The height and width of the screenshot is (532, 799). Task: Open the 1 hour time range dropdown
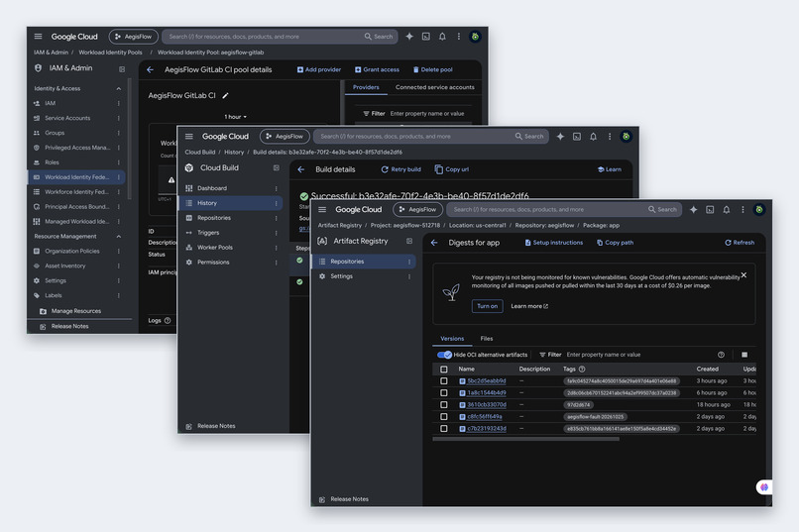pos(235,117)
